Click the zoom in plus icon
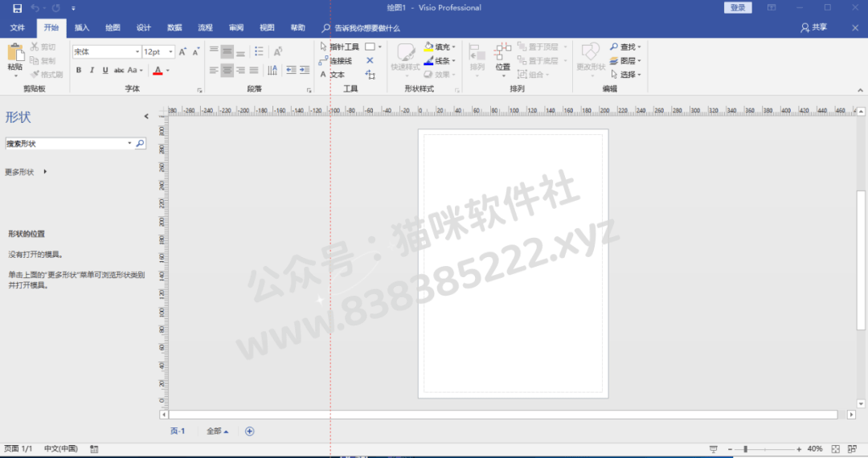This screenshot has width=868, height=458. (x=799, y=449)
